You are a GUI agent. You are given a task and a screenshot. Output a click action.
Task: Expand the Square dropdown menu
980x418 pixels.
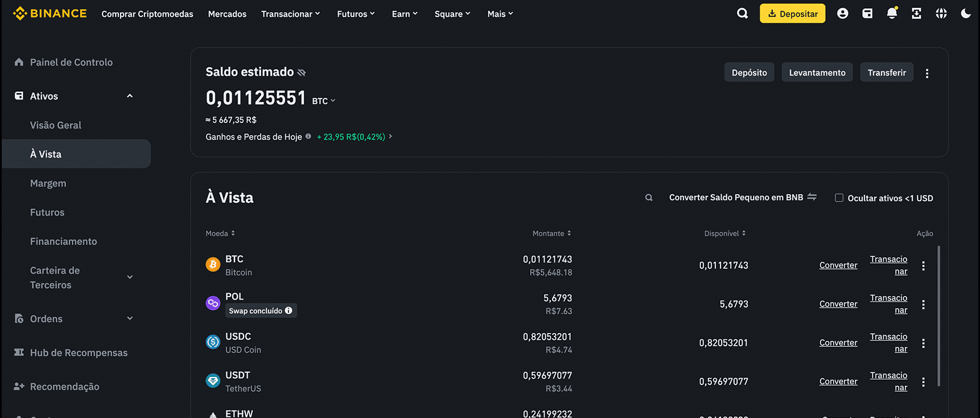click(453, 14)
